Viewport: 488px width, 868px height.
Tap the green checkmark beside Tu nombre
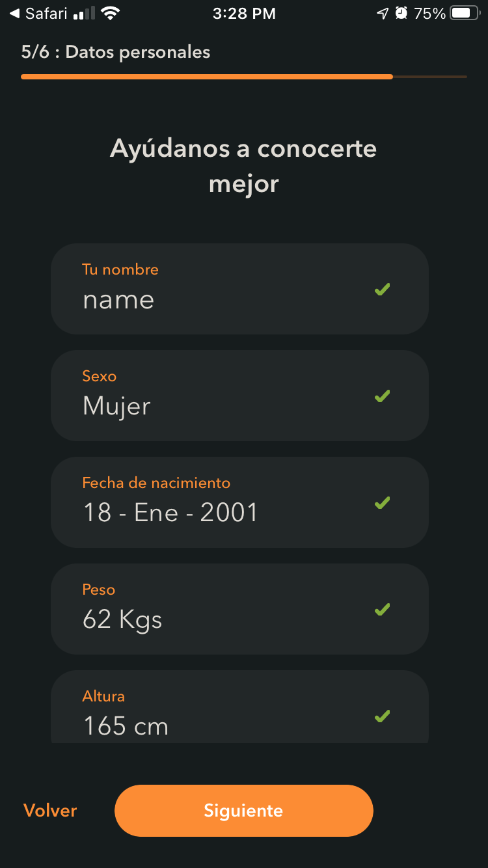[x=383, y=289]
